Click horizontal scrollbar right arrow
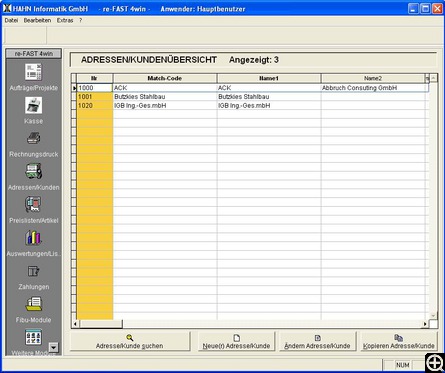Viewport: 445px width, 373px height. click(x=425, y=324)
